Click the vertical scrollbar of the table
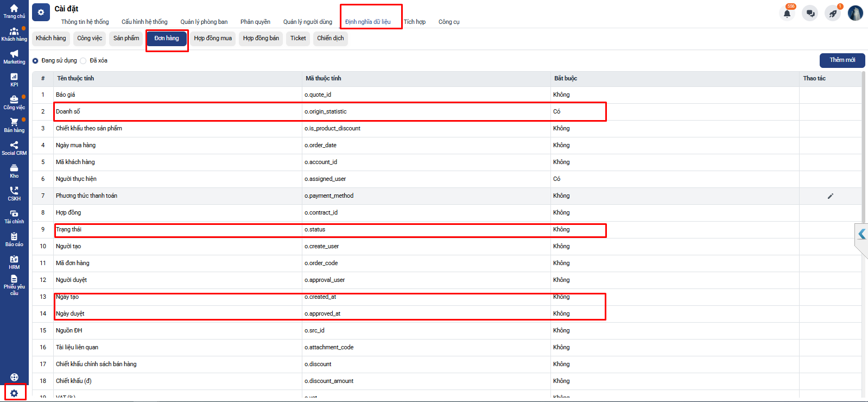The height and width of the screenshot is (402, 868). coord(863,147)
